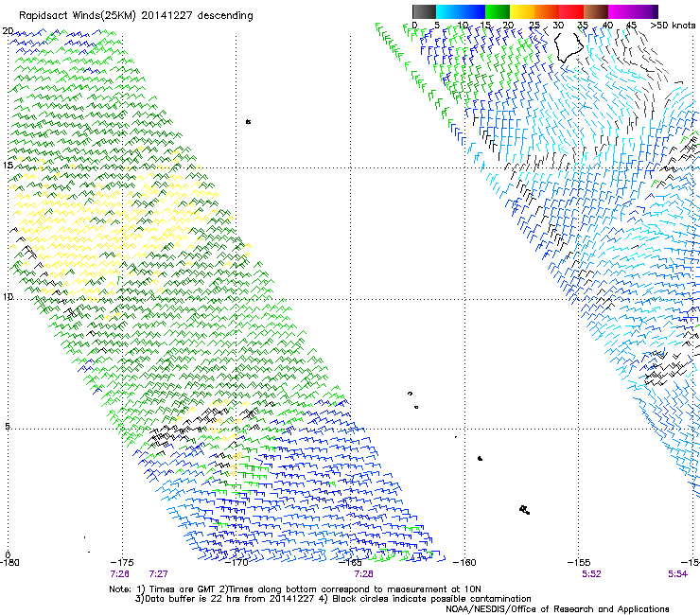Click the latitude '5' label on left axis
This screenshot has width=700, height=615.
[8, 426]
